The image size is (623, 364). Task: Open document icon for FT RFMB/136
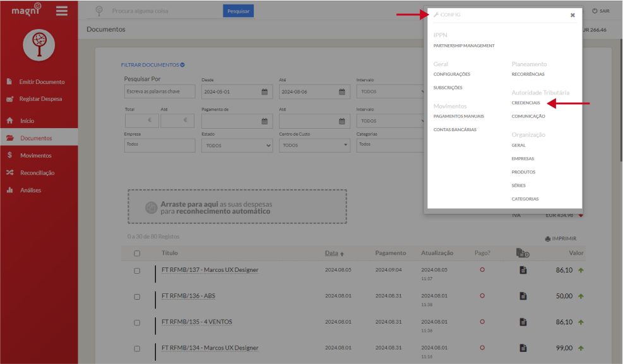click(x=523, y=296)
